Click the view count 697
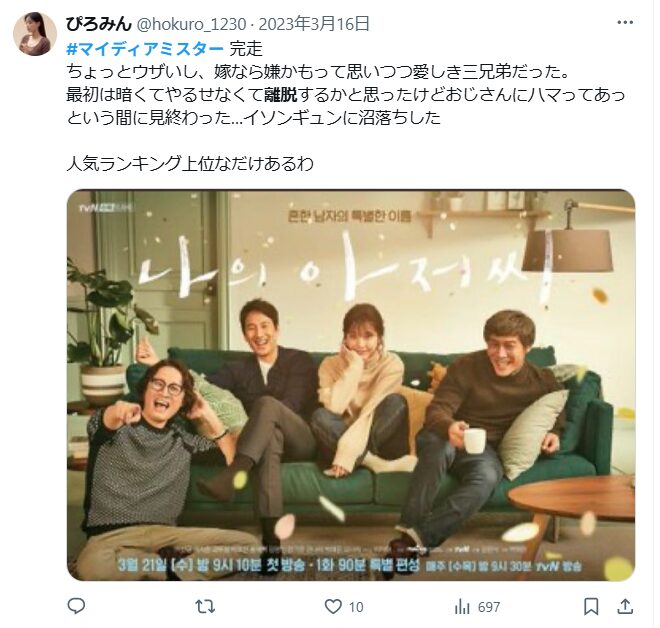 (x=489, y=607)
